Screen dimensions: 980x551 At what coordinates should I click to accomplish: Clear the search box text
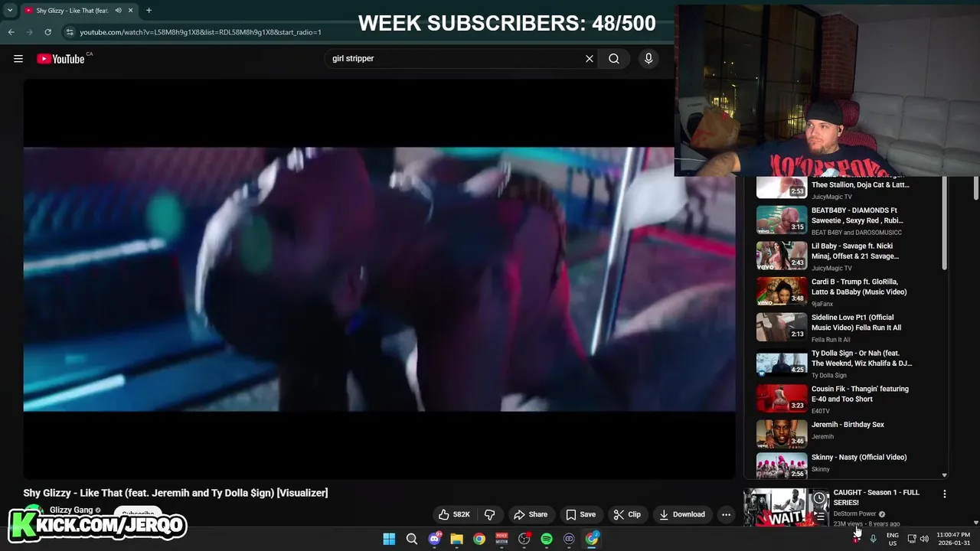[590, 59]
